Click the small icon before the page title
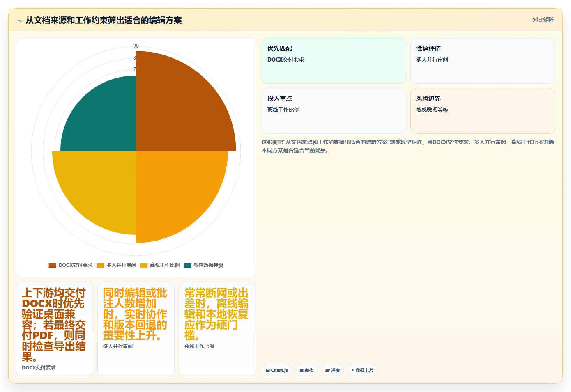 coord(19,21)
